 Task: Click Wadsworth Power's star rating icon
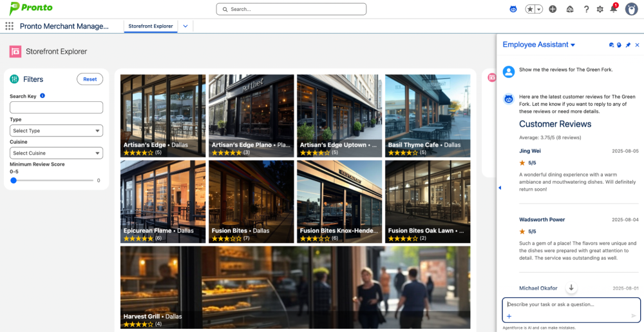[522, 231]
